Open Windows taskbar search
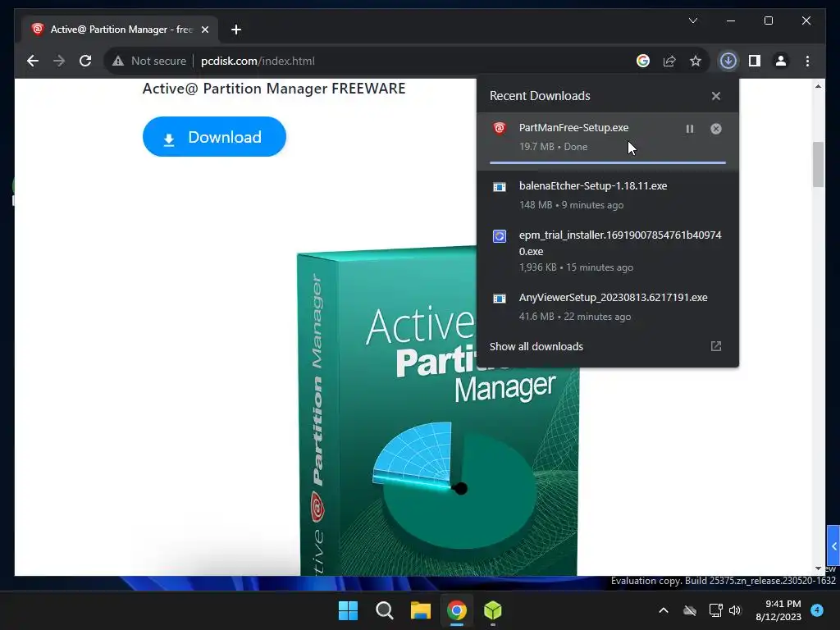 384,610
